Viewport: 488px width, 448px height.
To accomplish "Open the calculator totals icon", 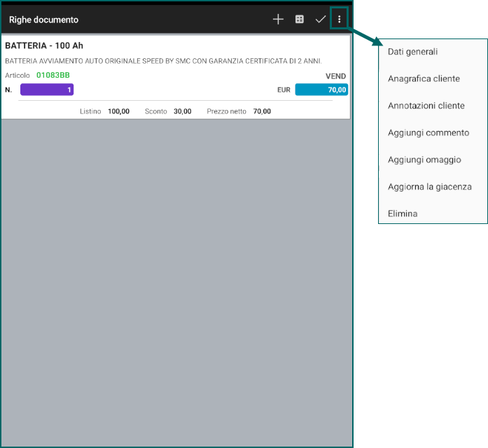I will point(300,20).
